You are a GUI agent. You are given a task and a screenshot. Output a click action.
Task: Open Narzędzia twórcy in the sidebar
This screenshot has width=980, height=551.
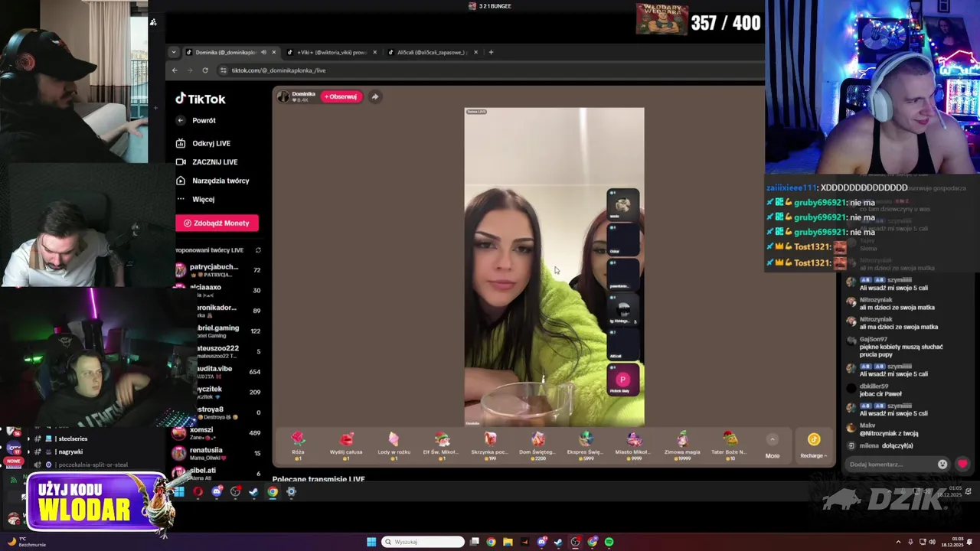(x=213, y=181)
